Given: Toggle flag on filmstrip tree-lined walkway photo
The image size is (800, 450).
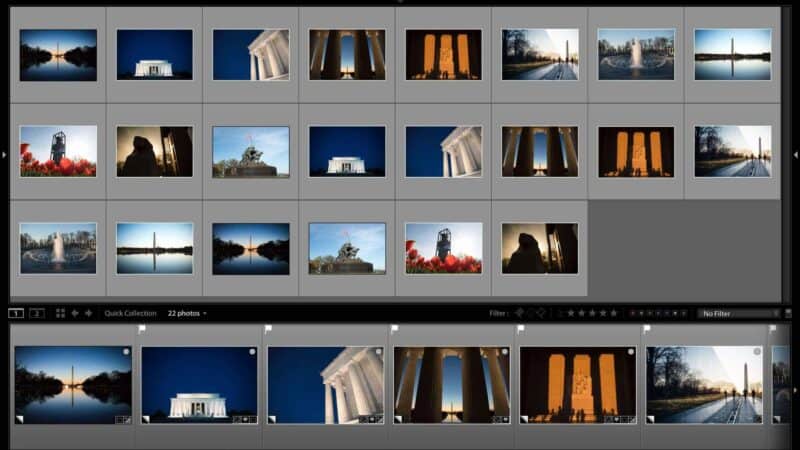Looking at the screenshot, I should click(647, 330).
